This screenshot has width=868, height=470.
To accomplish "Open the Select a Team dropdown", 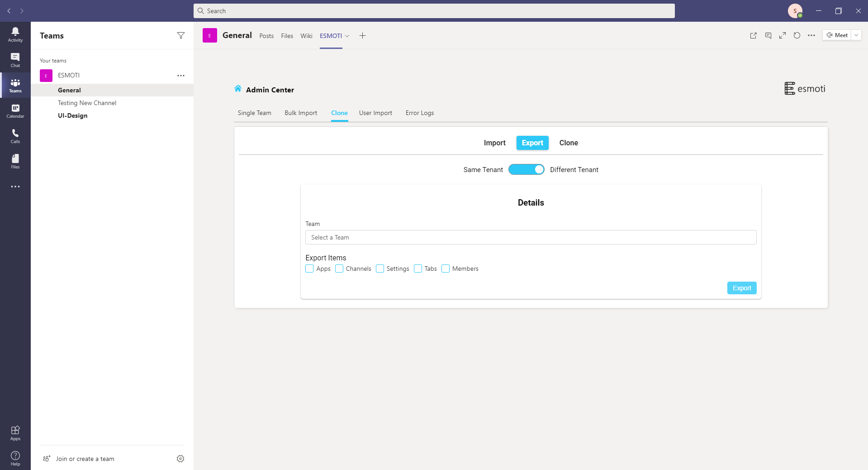I will click(x=531, y=237).
